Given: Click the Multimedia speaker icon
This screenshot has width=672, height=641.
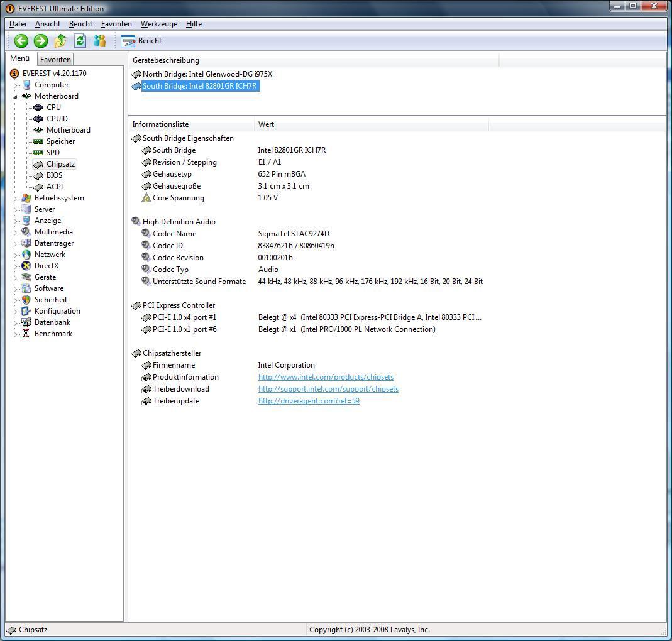Looking at the screenshot, I should pos(26,232).
